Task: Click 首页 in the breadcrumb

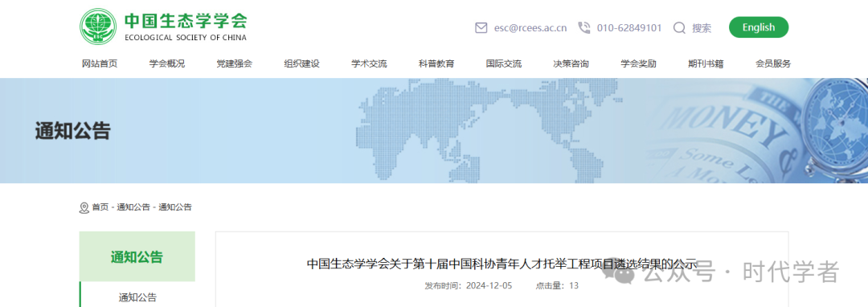Action: point(100,207)
